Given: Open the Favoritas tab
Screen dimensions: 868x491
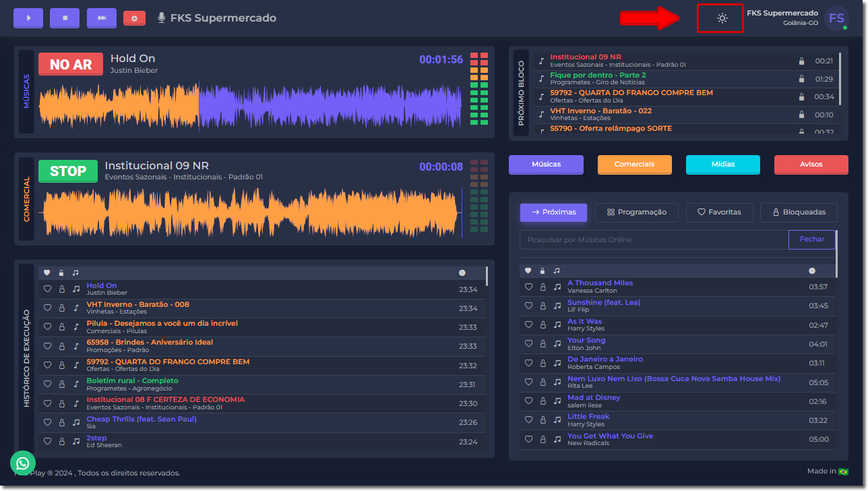Looking at the screenshot, I should click(x=719, y=212).
